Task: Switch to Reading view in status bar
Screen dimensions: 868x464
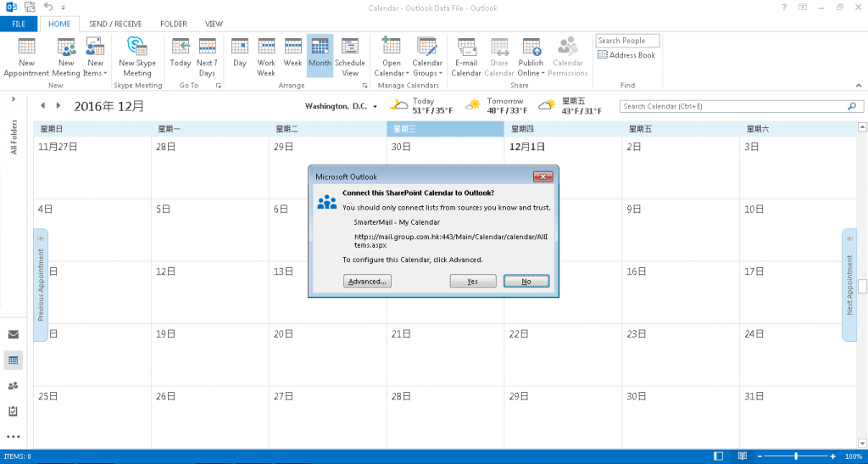Action: coord(743,456)
